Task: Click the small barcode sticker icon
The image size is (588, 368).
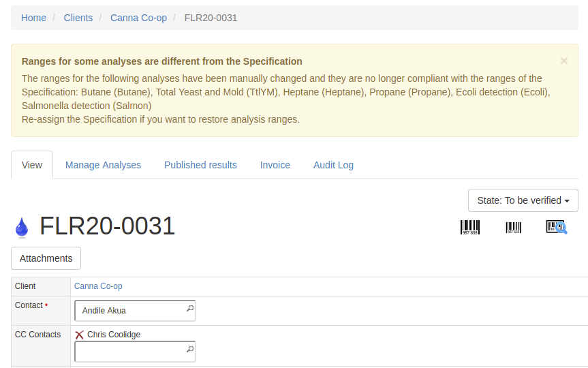Action: [513, 228]
